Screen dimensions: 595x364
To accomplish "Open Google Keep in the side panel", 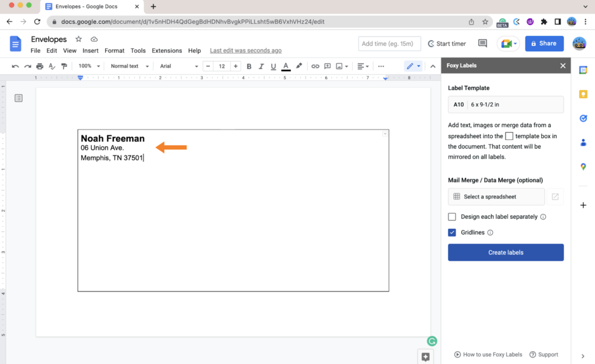I will [x=583, y=94].
